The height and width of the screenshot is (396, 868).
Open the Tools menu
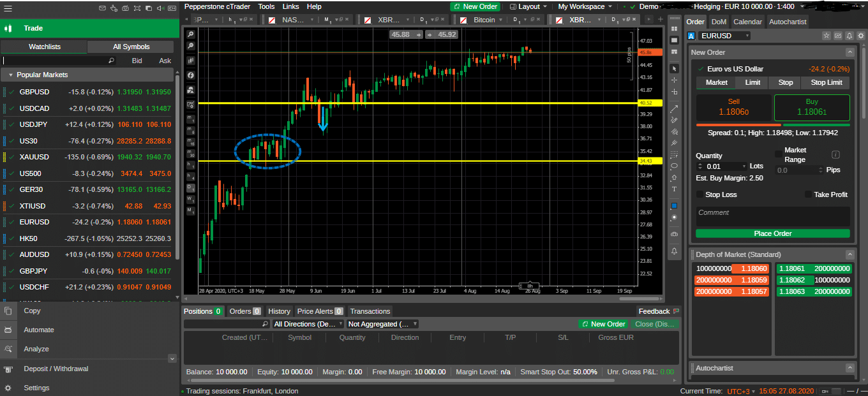[266, 6]
